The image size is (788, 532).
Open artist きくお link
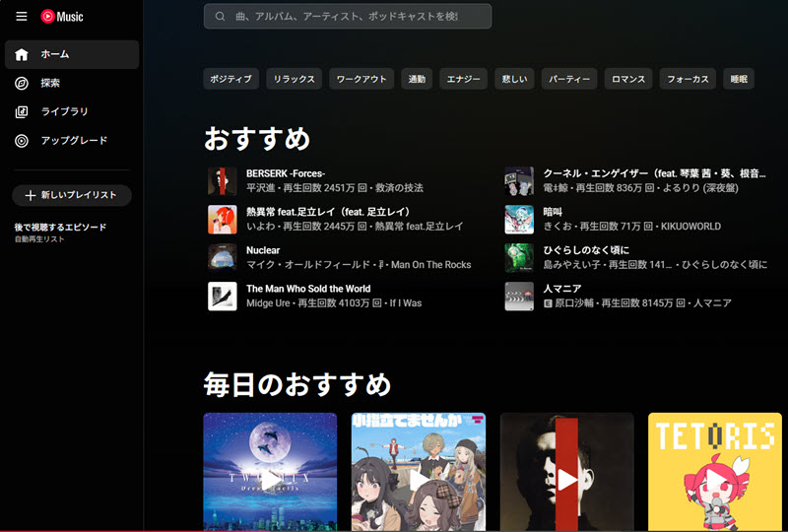(x=558, y=227)
